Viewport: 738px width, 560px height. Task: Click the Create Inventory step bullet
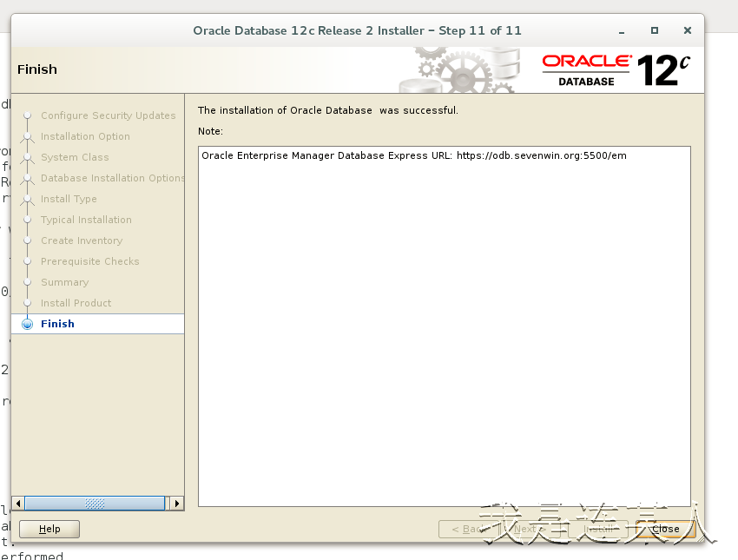click(29, 240)
